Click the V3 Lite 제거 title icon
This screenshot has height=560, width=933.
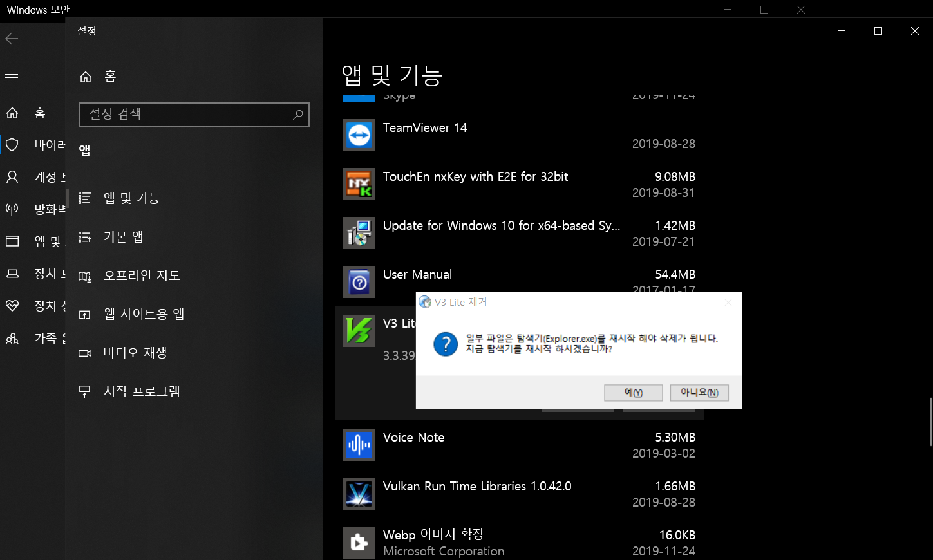click(425, 302)
